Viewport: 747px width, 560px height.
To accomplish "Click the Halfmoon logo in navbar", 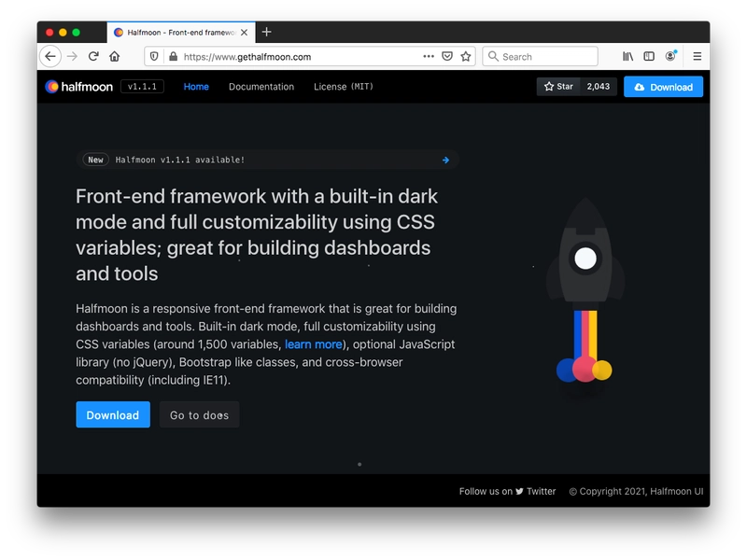I will [79, 87].
